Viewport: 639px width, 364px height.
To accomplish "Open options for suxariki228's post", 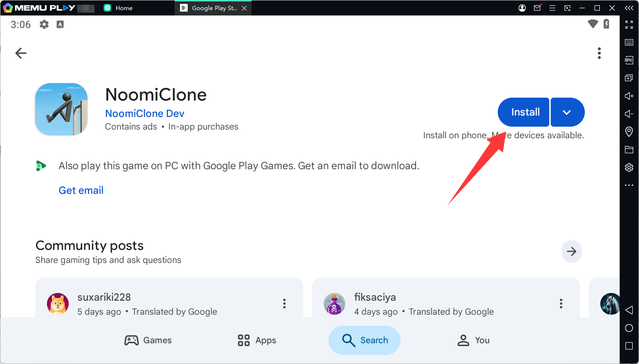I will pyautogui.click(x=284, y=304).
